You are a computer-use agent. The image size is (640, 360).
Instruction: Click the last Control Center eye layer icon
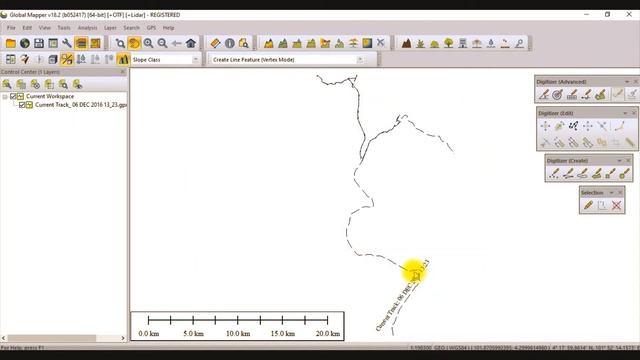point(77,84)
